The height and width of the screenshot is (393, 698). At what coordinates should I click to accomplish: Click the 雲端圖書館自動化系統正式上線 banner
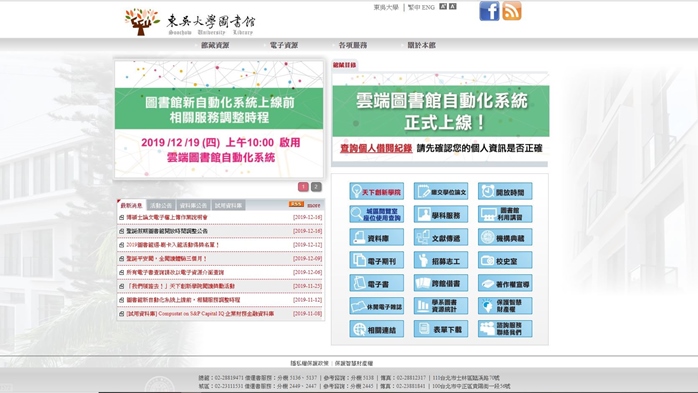(x=441, y=110)
